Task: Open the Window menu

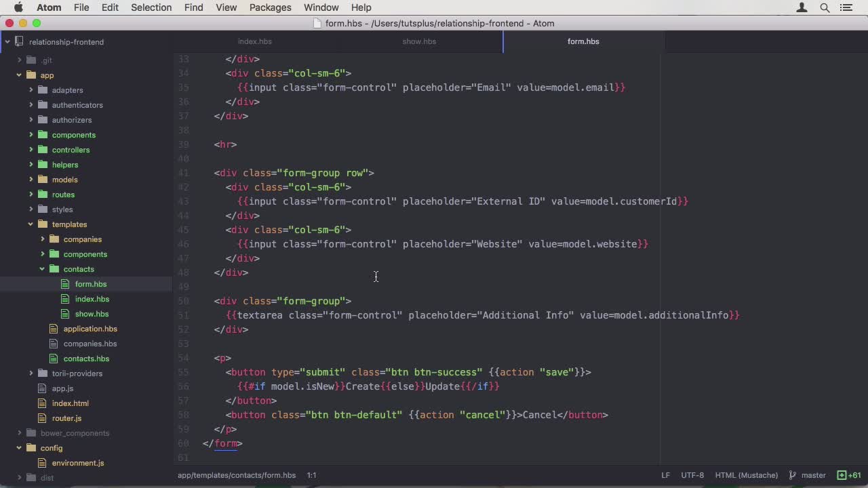Action: [321, 7]
